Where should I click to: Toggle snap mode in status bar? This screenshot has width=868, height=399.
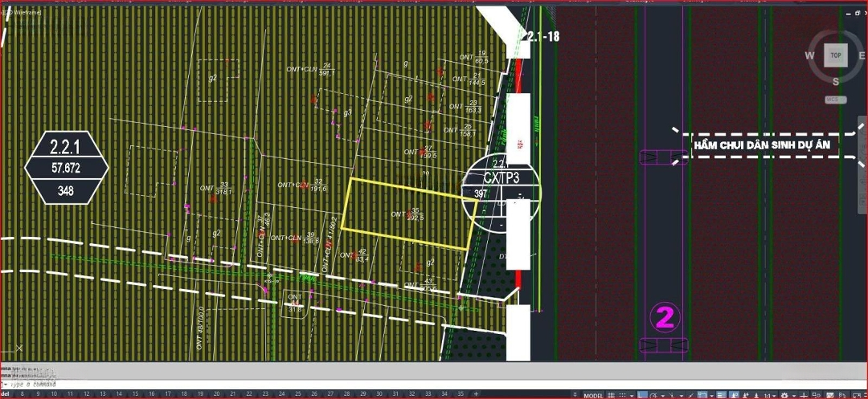tap(621, 395)
